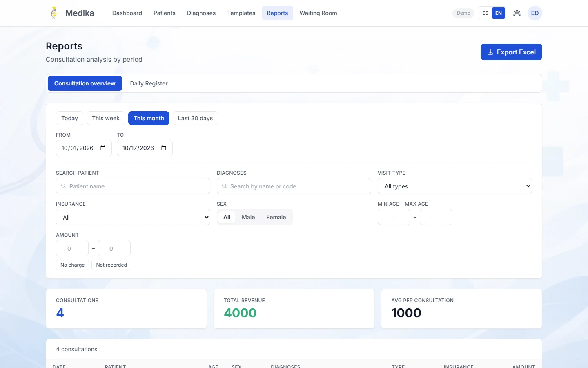Click the '4 consultations' table heading
Viewport: 588px width, 368px height.
(77, 349)
